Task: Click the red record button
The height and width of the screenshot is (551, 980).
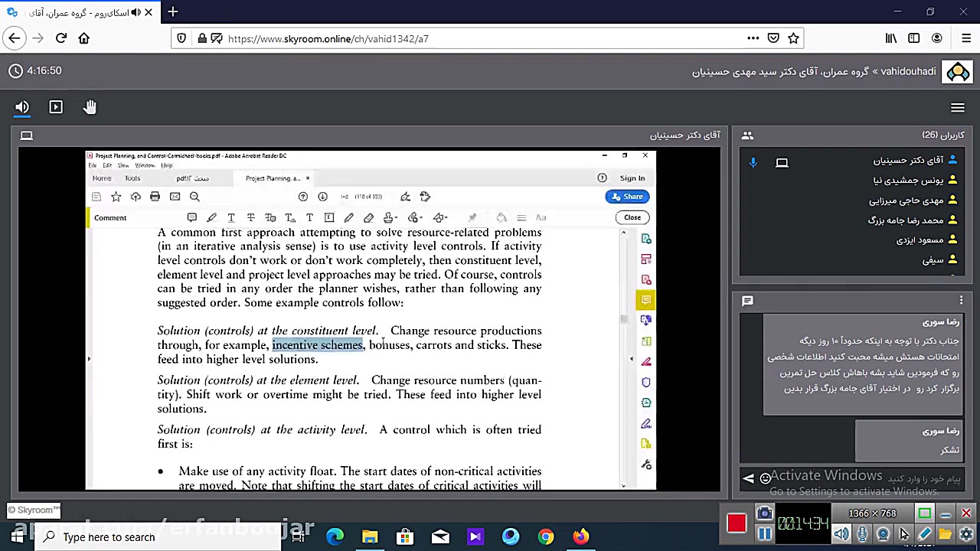Action: [x=737, y=523]
